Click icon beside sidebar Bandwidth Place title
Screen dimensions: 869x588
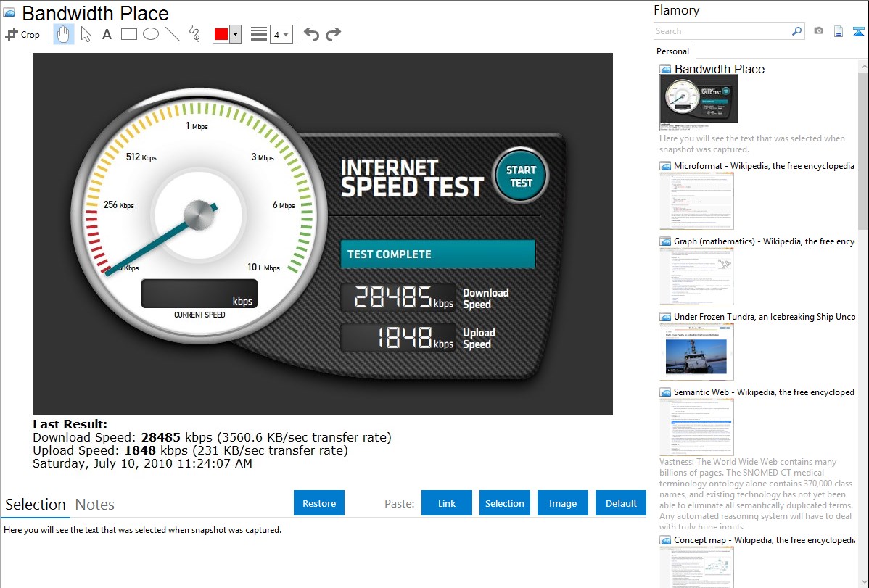[x=665, y=70]
